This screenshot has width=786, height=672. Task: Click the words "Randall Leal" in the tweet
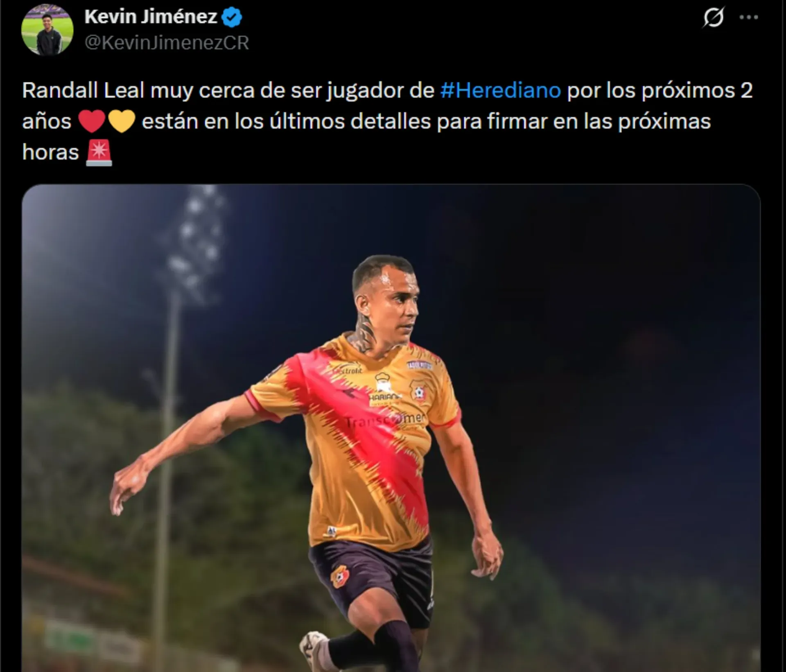83,91
